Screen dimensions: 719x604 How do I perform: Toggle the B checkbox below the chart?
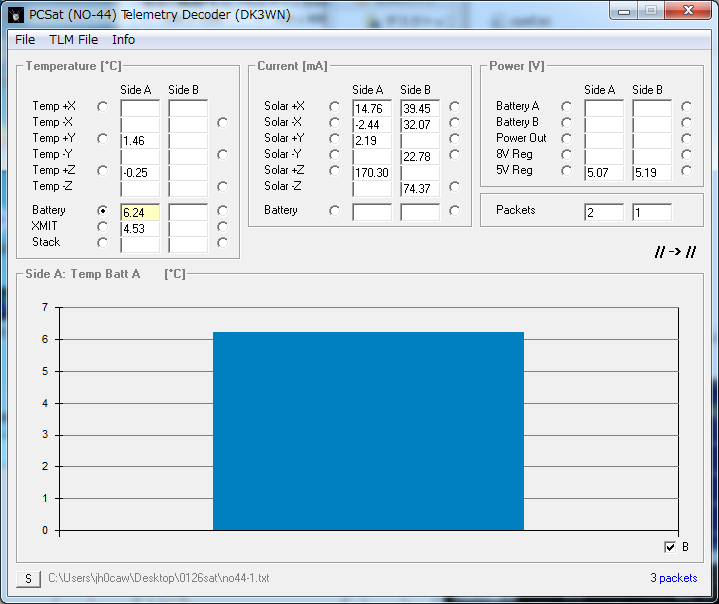pyautogui.click(x=670, y=547)
